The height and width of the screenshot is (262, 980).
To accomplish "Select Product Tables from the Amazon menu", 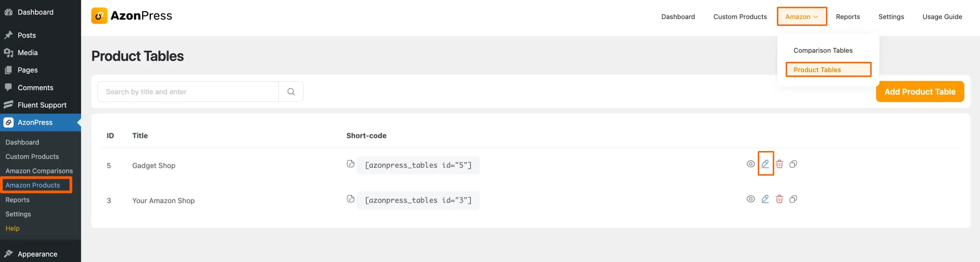I will (x=817, y=69).
